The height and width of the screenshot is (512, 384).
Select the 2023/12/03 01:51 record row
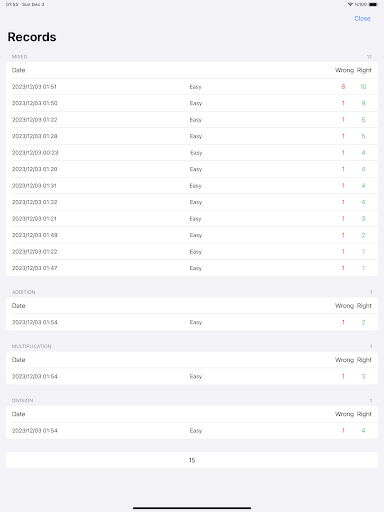tap(192, 87)
